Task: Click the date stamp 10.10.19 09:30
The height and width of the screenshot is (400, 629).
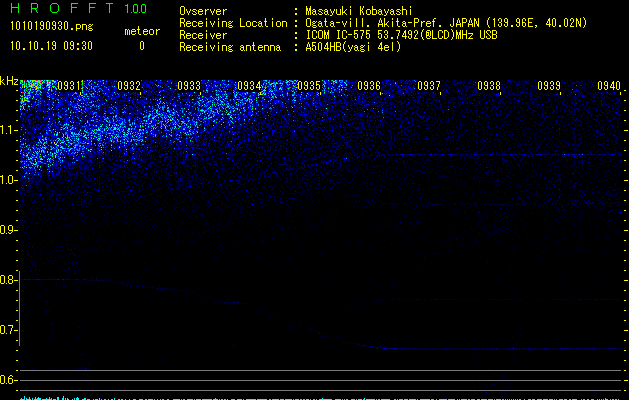Action: 51,46
